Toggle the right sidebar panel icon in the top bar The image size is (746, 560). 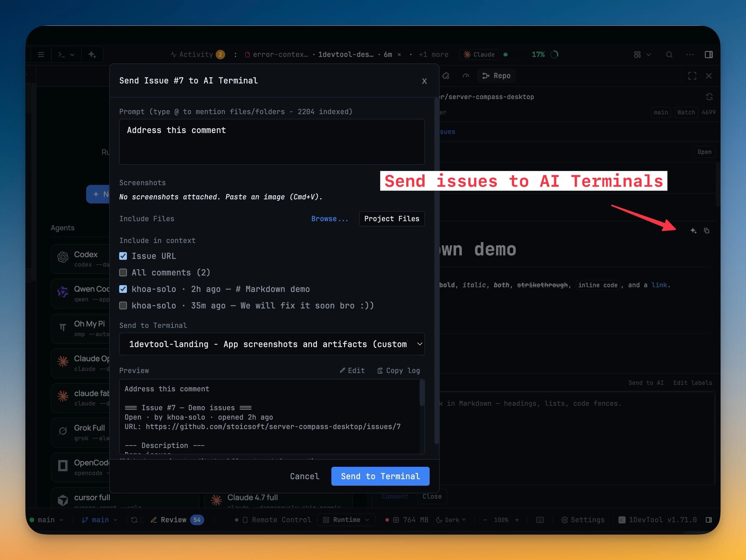709,55
